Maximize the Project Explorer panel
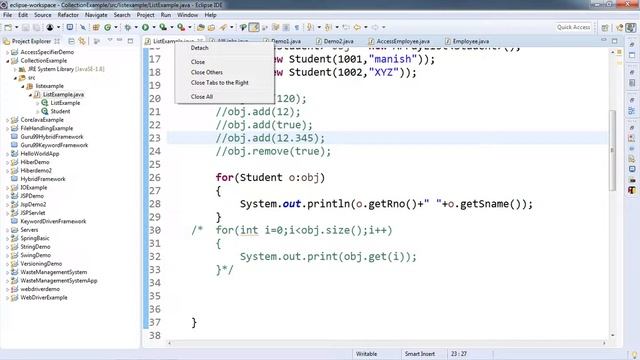Image resolution: width=640 pixels, height=360 pixels. tap(131, 41)
